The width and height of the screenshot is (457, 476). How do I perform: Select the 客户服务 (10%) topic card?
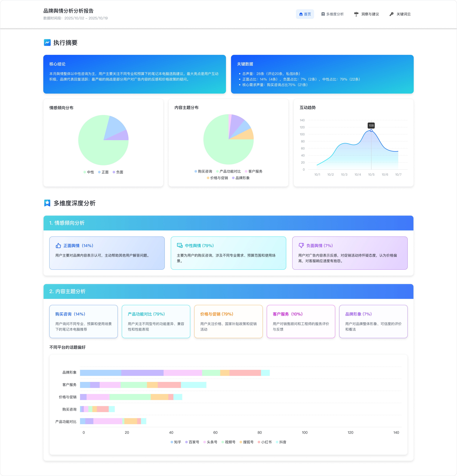(301, 321)
